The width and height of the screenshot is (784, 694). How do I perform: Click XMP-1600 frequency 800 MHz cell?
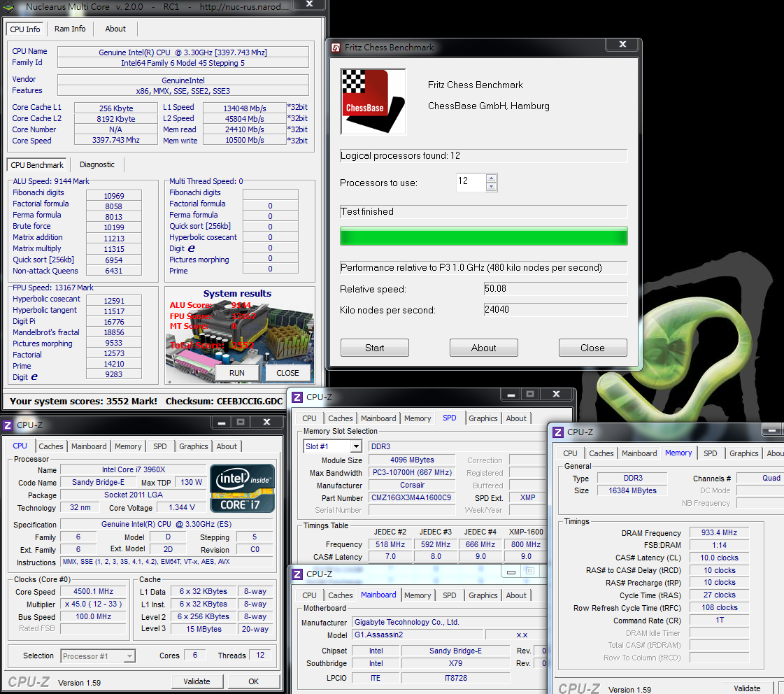point(525,544)
